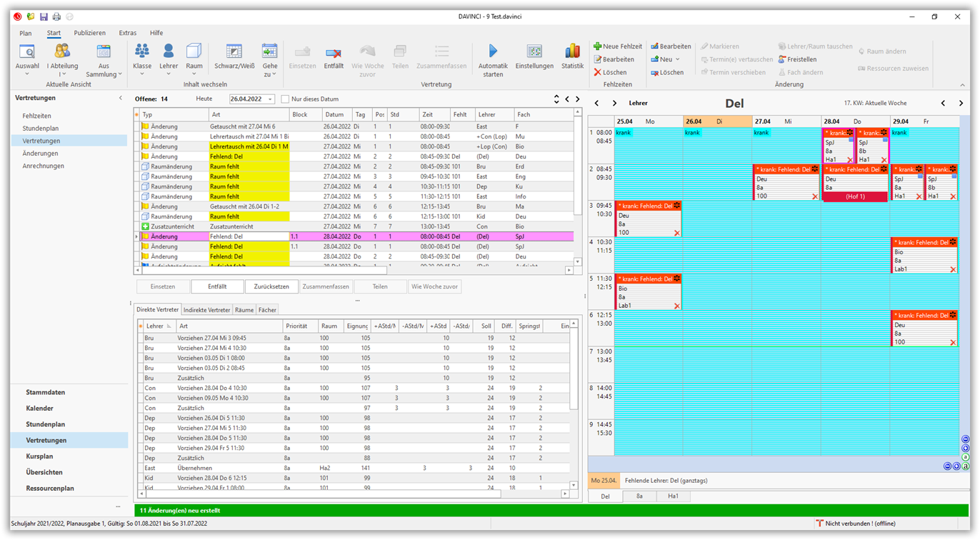Click the Automatik starten play icon
980x540 pixels.
492,51
